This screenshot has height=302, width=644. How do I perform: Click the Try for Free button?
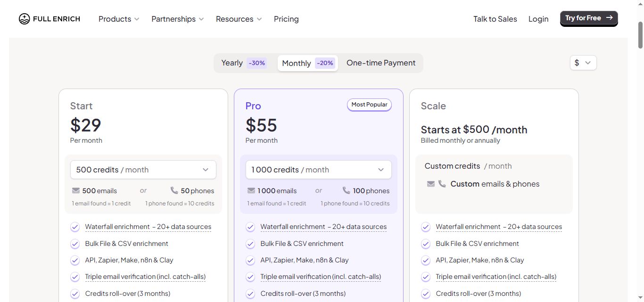tap(588, 18)
